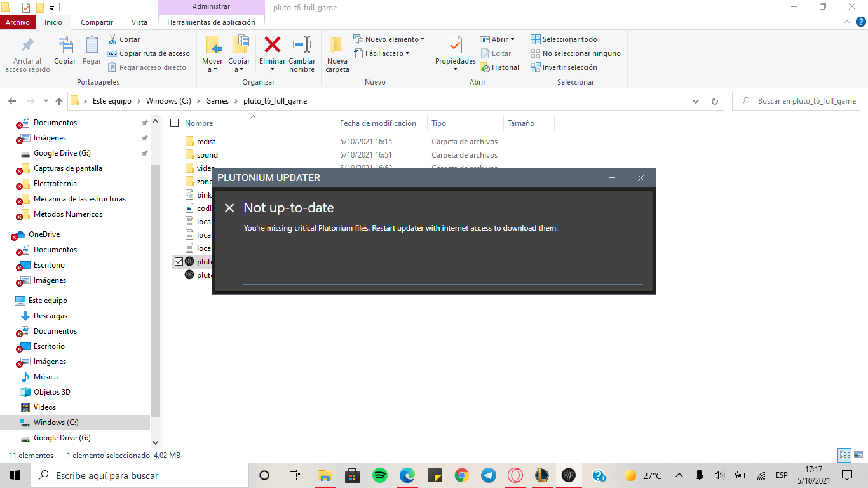
Task: Select Música in navigation pane
Action: (x=46, y=377)
